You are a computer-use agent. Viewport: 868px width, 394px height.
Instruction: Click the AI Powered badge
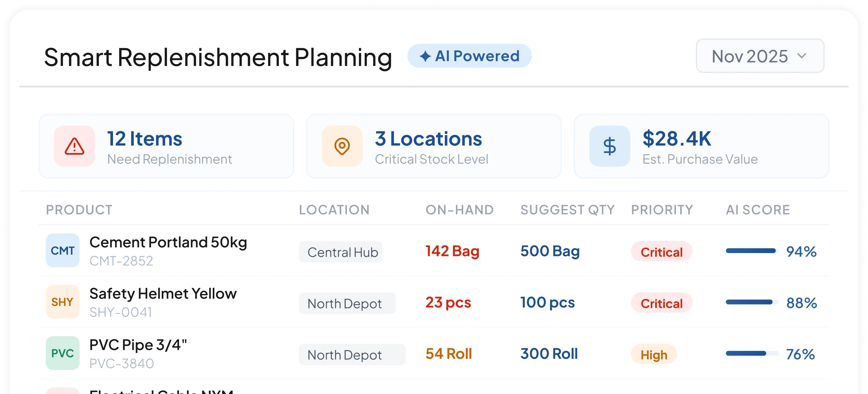coord(469,56)
